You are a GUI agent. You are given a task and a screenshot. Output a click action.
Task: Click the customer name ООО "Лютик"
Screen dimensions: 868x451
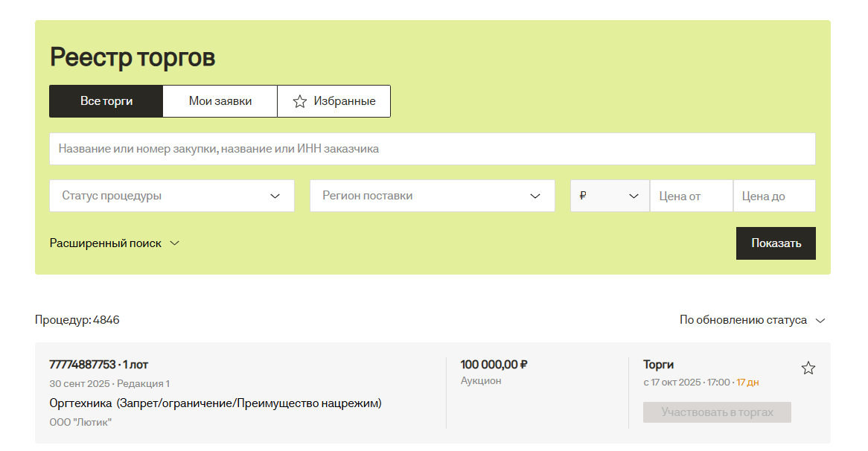pos(80,422)
